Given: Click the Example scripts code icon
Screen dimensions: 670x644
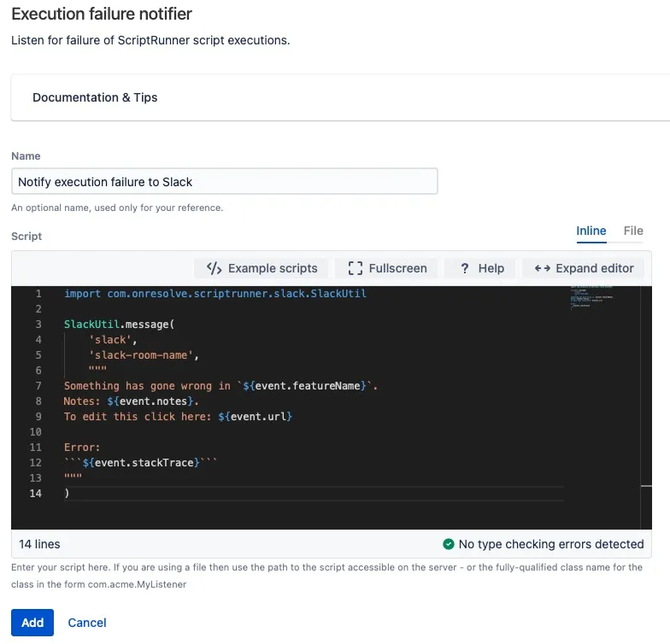Looking at the screenshot, I should click(214, 268).
